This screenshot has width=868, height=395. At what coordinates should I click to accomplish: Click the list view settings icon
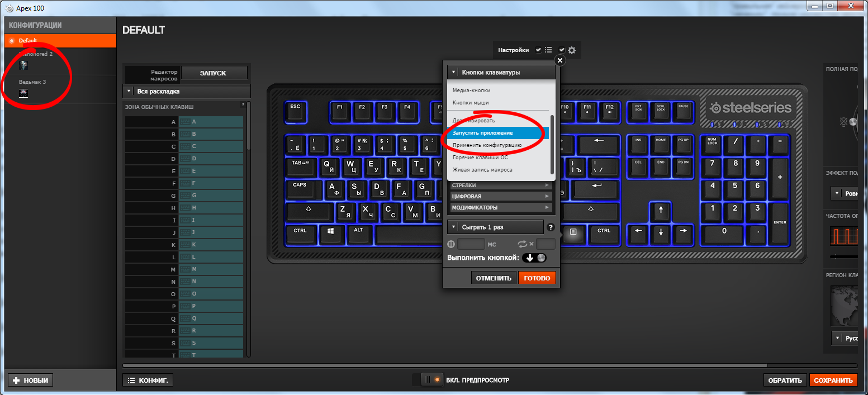tap(548, 50)
